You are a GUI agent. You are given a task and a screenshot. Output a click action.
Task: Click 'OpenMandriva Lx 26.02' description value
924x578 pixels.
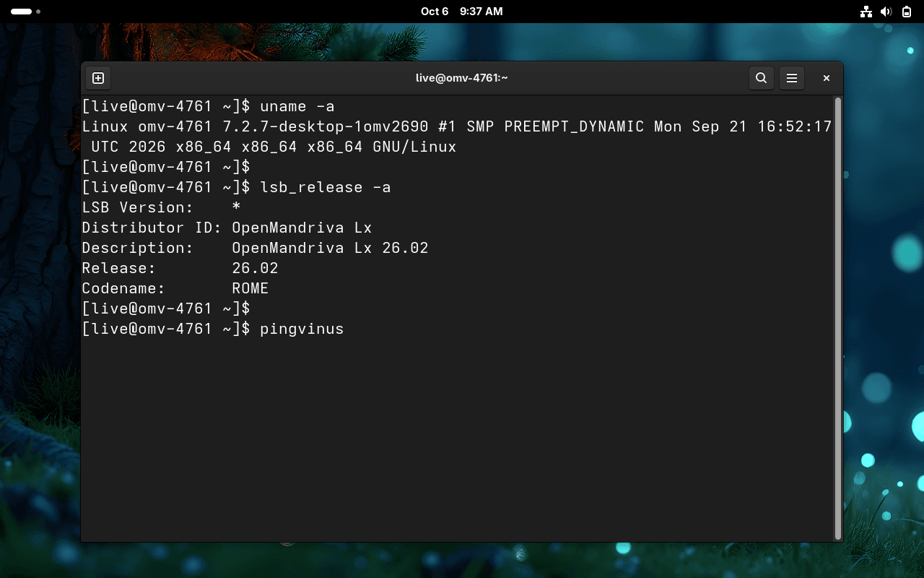pos(330,248)
